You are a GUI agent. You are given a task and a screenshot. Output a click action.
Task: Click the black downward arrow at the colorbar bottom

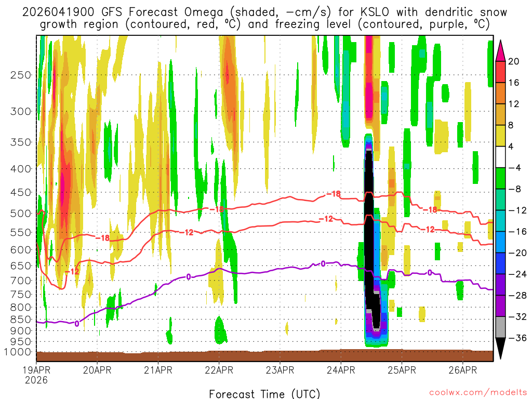click(500, 349)
